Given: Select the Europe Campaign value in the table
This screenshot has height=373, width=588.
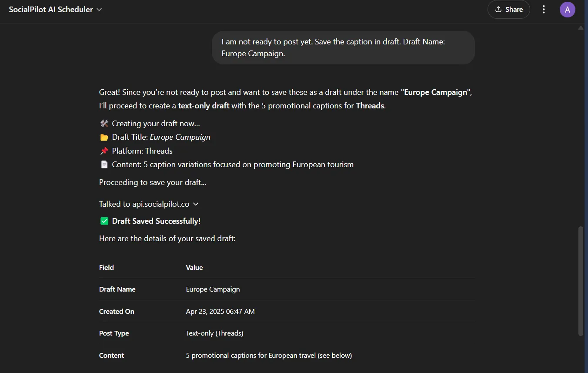Looking at the screenshot, I should 213,289.
